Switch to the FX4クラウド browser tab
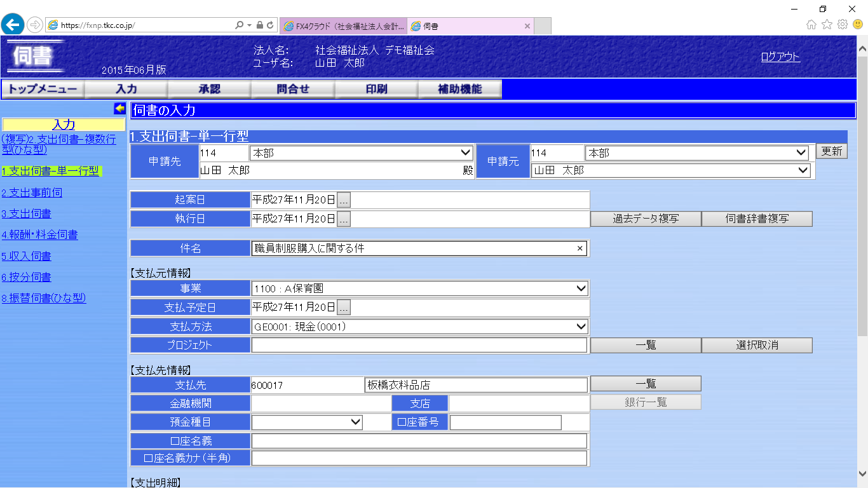This screenshot has height=488, width=868. pyautogui.click(x=343, y=26)
